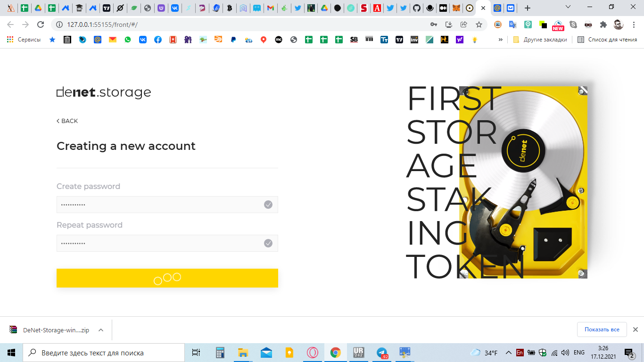Screen dimensions: 644x362
Task: Click the incognito mask extension icon
Action: [588, 24]
